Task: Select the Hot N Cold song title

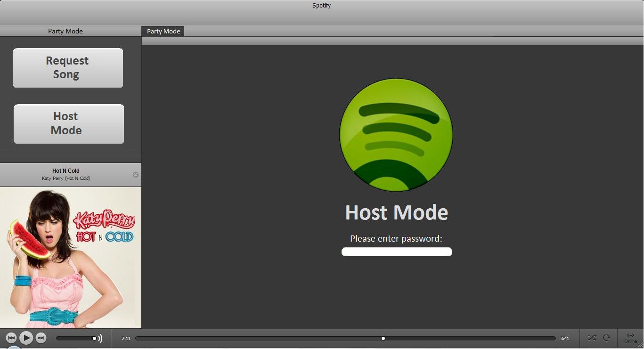Action: click(x=66, y=170)
